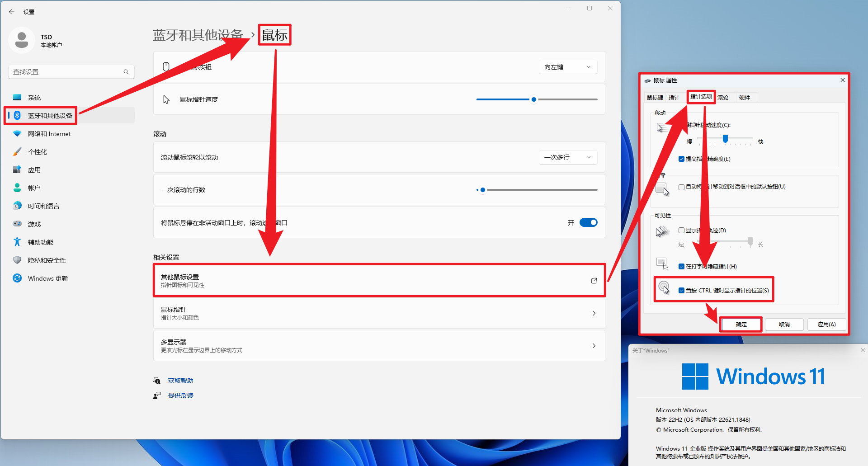
Task: Open the 一次多行 scroll dropdown
Action: (568, 157)
